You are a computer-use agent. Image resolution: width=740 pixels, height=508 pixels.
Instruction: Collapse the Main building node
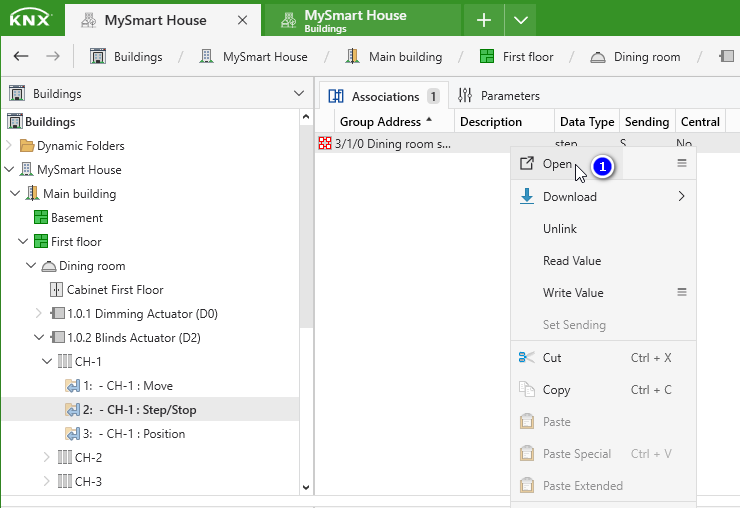pos(15,193)
